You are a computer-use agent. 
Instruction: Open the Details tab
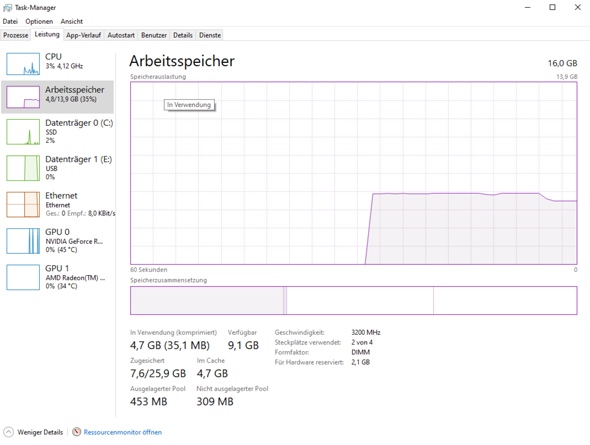click(183, 35)
